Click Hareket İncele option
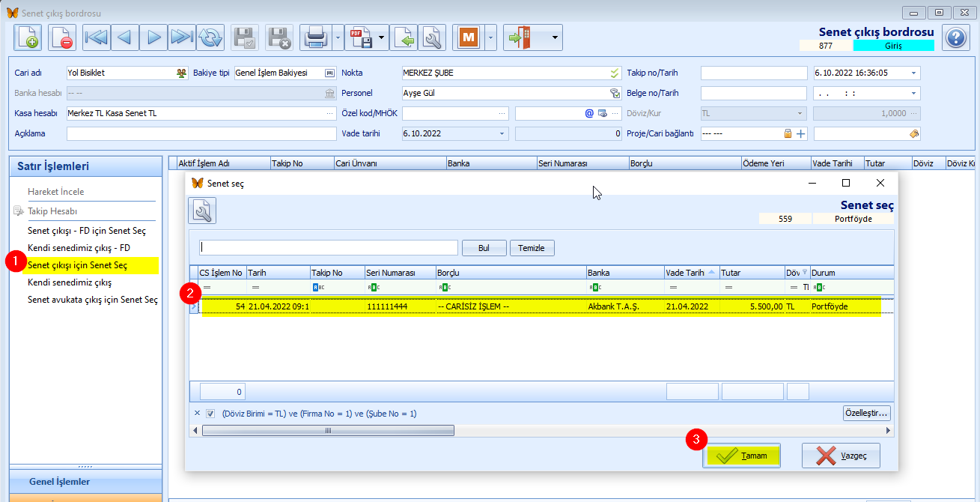Image resolution: width=980 pixels, height=502 pixels. (x=56, y=192)
